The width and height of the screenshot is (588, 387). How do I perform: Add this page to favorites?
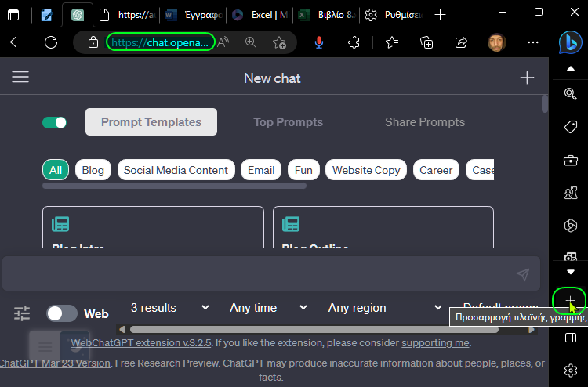279,43
